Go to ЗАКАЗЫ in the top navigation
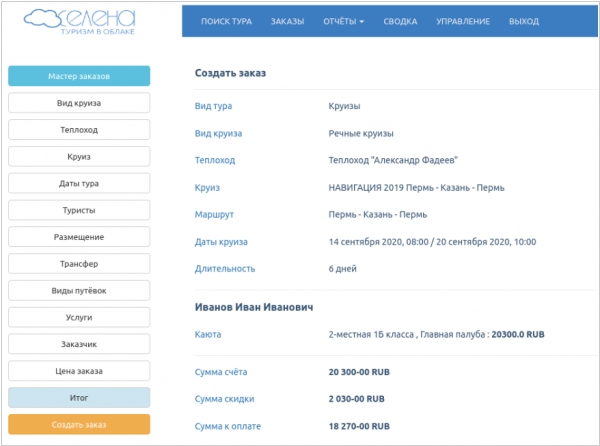Screen dimensions: 600x446 [289, 21]
